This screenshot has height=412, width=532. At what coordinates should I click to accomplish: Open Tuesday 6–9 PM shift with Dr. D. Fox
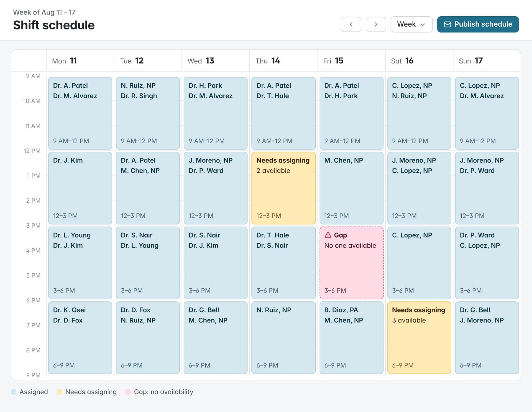point(148,338)
